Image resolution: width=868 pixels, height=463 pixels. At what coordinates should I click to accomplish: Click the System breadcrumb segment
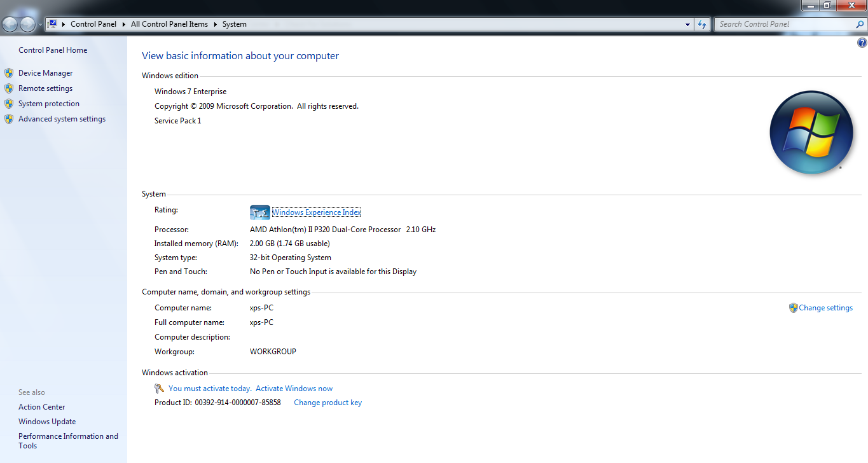235,24
